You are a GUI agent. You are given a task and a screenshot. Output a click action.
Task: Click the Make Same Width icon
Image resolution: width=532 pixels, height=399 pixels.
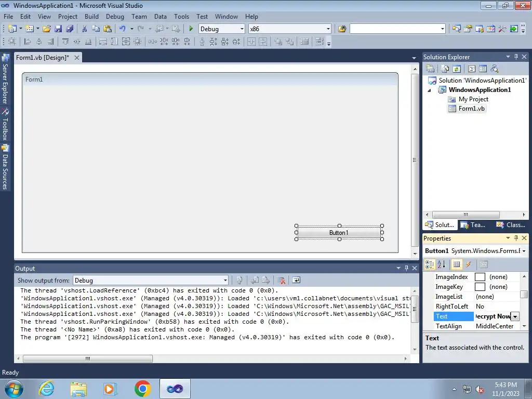click(103, 42)
